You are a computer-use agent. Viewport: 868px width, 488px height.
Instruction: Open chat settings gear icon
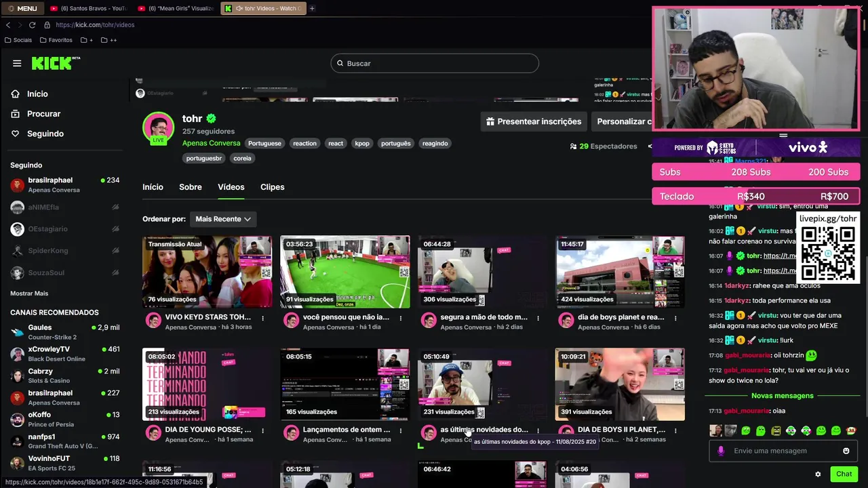click(818, 474)
